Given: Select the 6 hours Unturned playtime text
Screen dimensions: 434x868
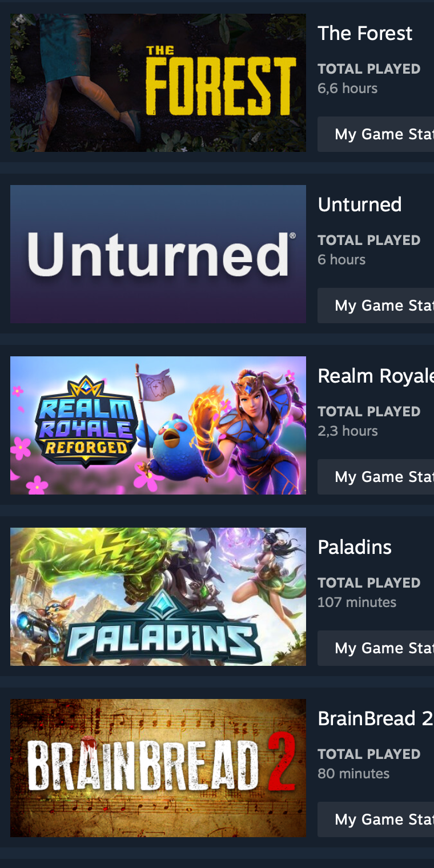Looking at the screenshot, I should click(x=341, y=260).
